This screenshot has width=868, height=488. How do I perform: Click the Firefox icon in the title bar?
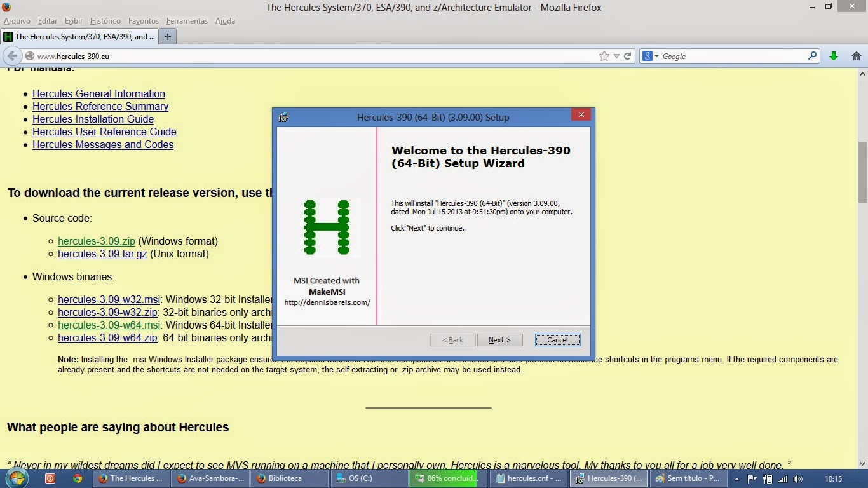[x=8, y=7]
